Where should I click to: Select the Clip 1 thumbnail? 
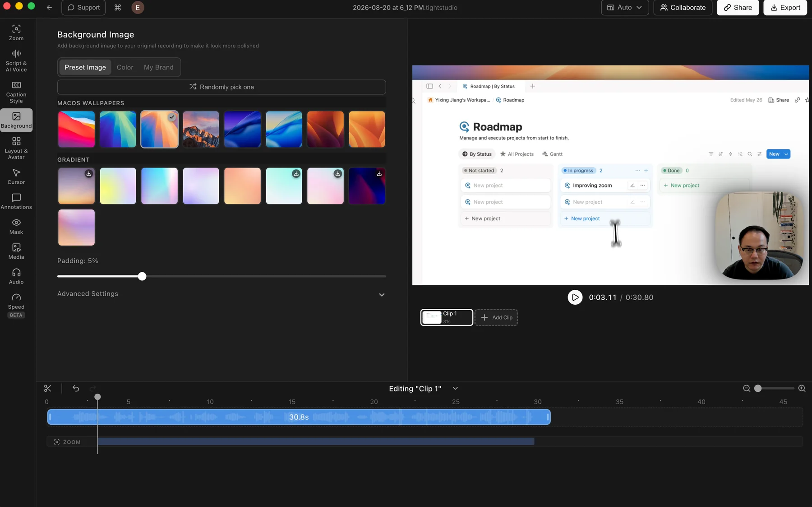click(x=447, y=317)
